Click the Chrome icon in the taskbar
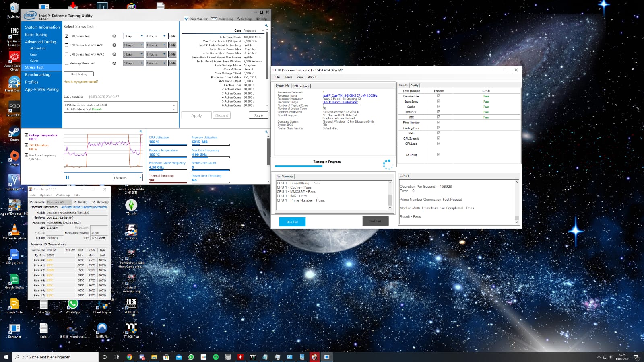The height and width of the screenshot is (362, 644). point(129,357)
